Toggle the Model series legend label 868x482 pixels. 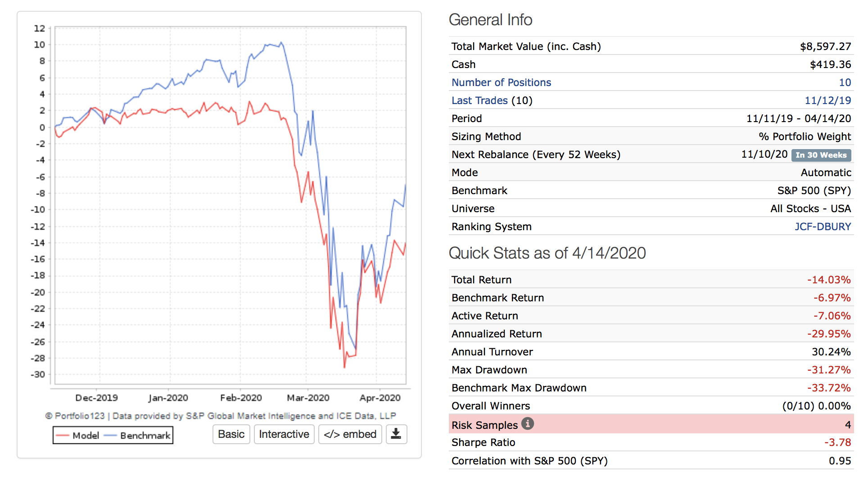[86, 436]
